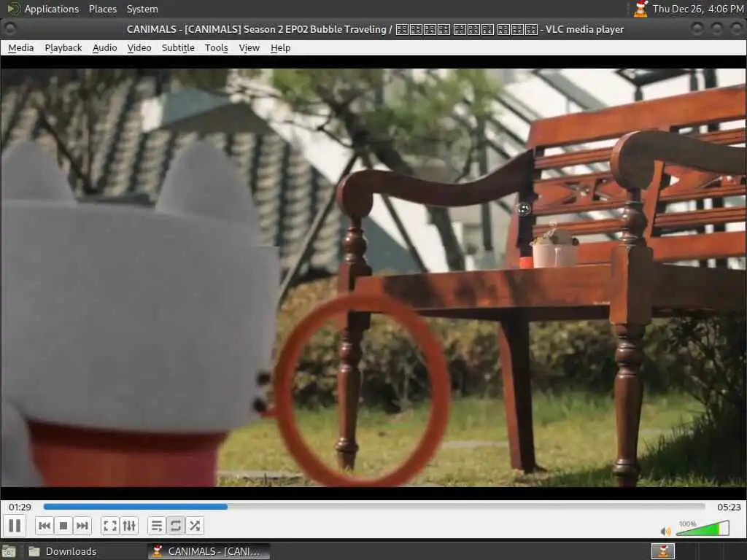The image size is (747, 560).
Task: Open the View menu
Action: (249, 47)
